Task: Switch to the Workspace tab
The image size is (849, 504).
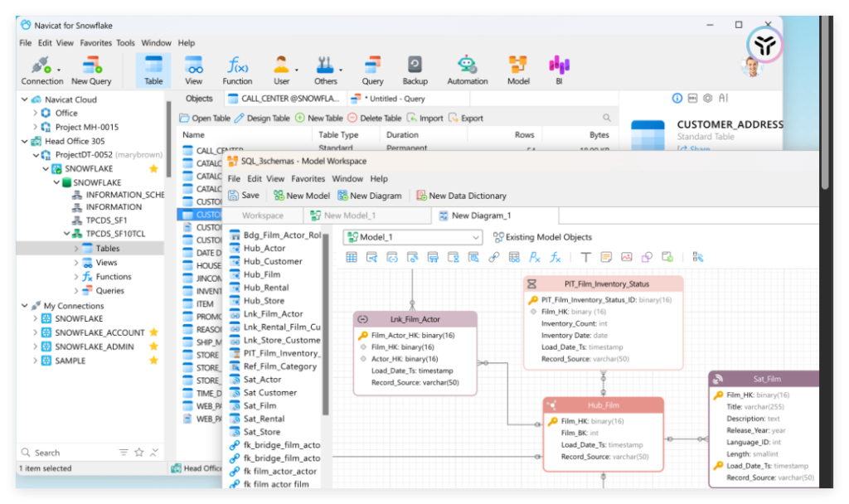Action: pyautogui.click(x=263, y=216)
